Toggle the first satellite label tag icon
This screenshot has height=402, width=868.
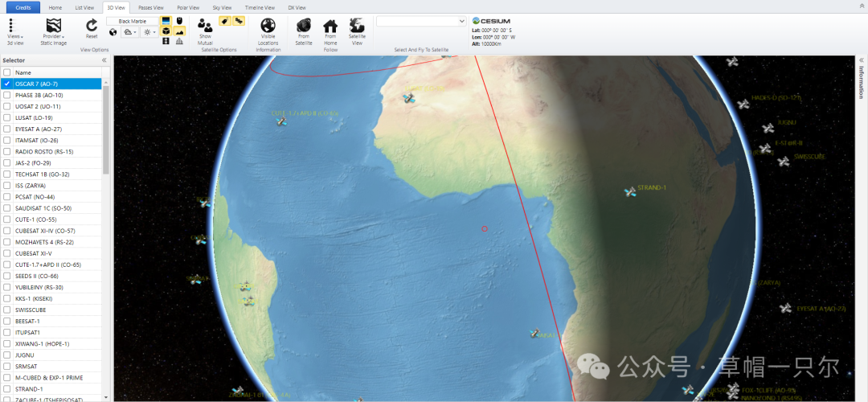pos(225,21)
